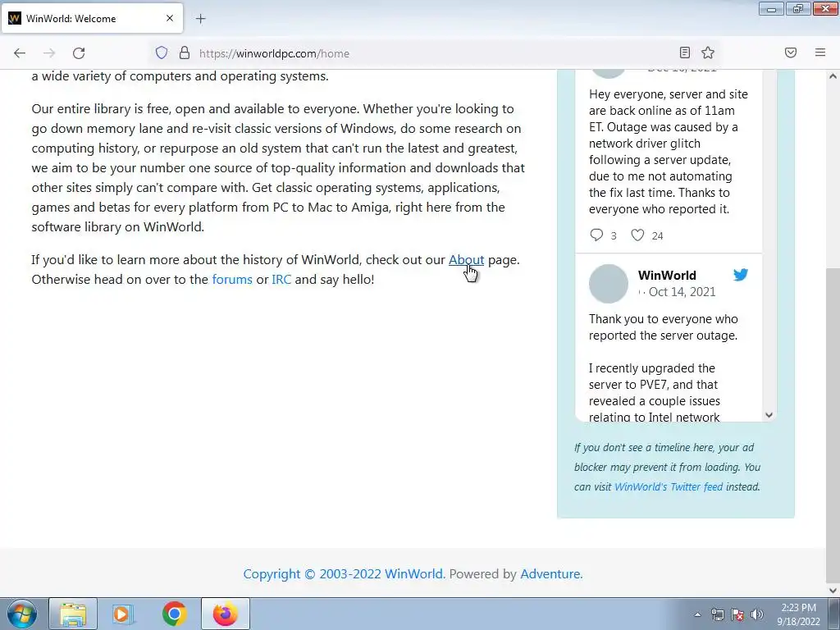
Task: Click the site security padlock icon
Action: pyautogui.click(x=185, y=52)
